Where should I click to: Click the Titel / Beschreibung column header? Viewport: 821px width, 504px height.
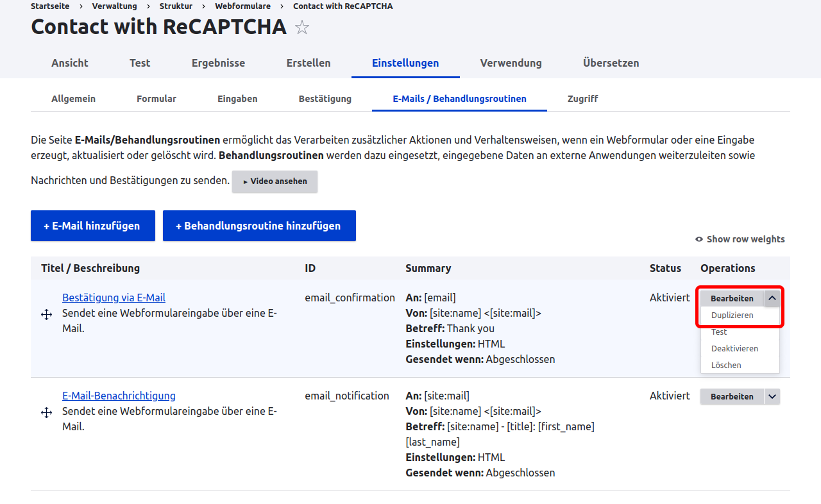(90, 268)
